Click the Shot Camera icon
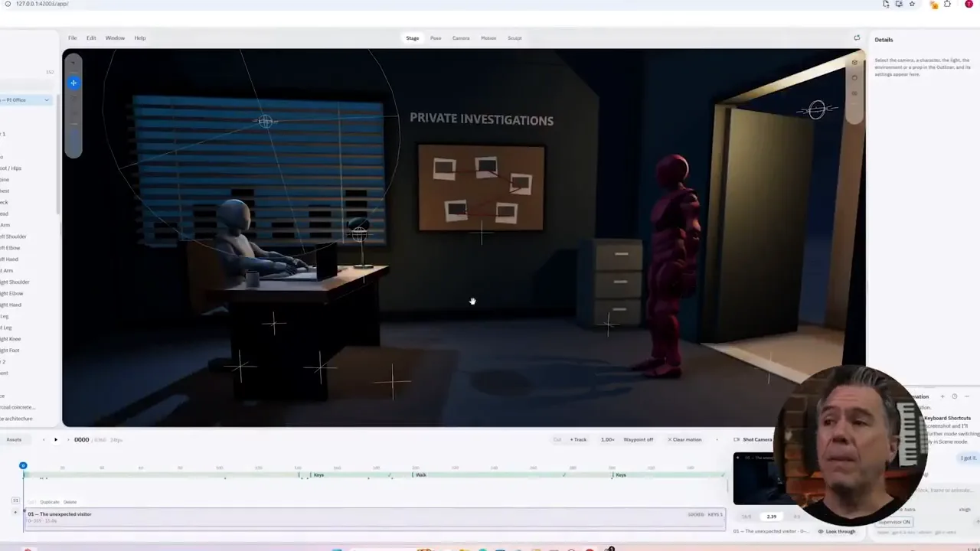Viewport: 980px width, 551px height. (737, 439)
